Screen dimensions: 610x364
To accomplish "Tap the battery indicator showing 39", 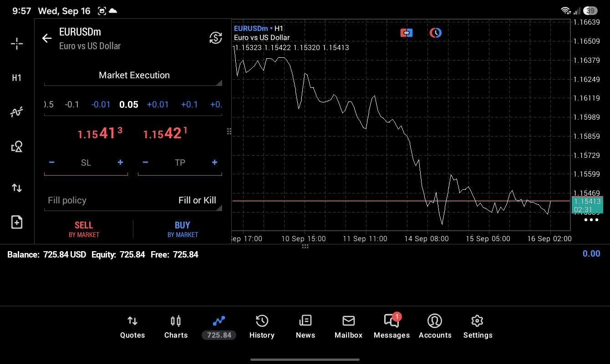I will click(x=590, y=10).
